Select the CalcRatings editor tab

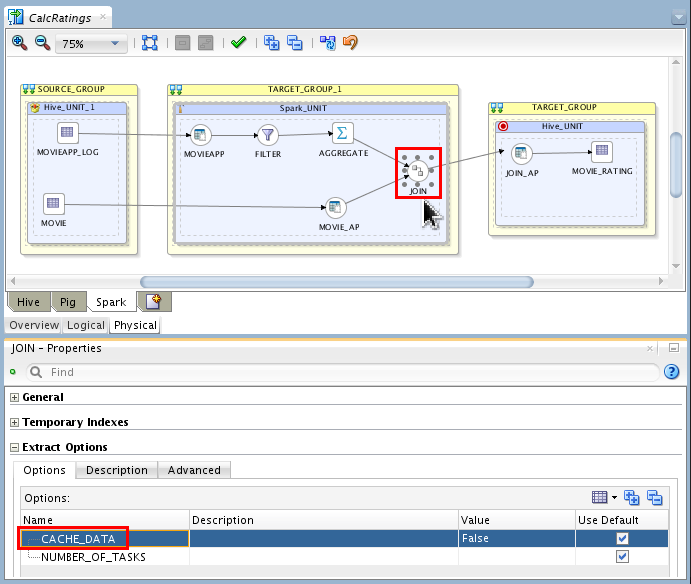click(59, 18)
